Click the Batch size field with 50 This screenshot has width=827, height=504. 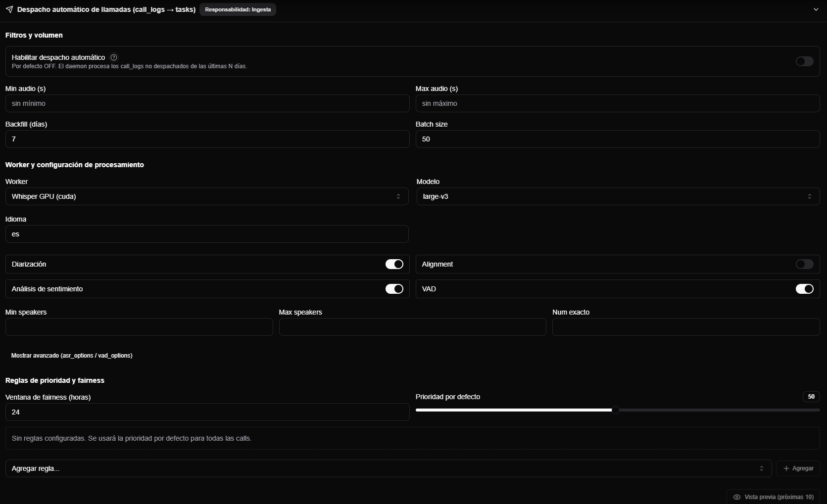[618, 139]
